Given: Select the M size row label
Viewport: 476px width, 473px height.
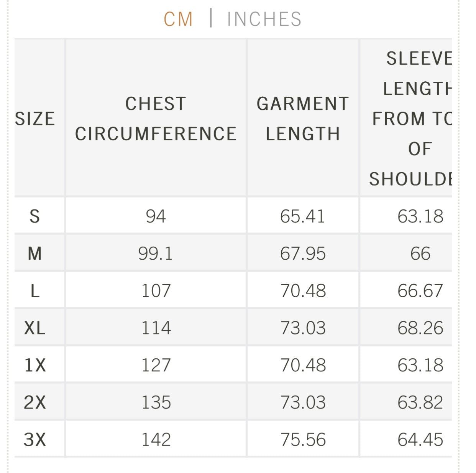Looking at the screenshot, I should [x=35, y=253].
